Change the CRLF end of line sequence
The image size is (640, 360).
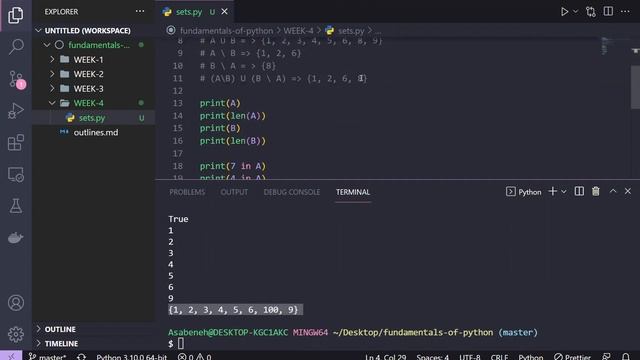pyautogui.click(x=499, y=356)
